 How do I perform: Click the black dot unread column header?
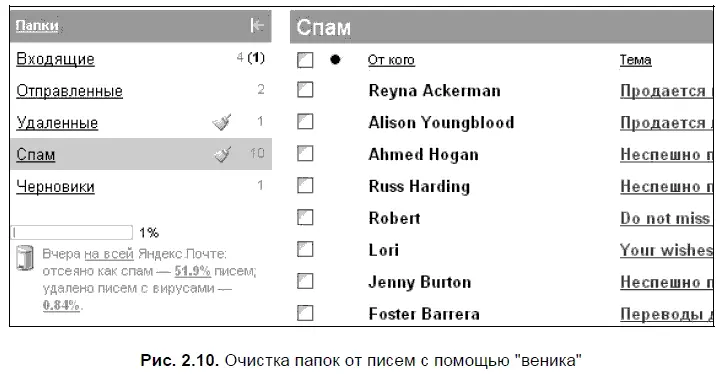(x=335, y=59)
